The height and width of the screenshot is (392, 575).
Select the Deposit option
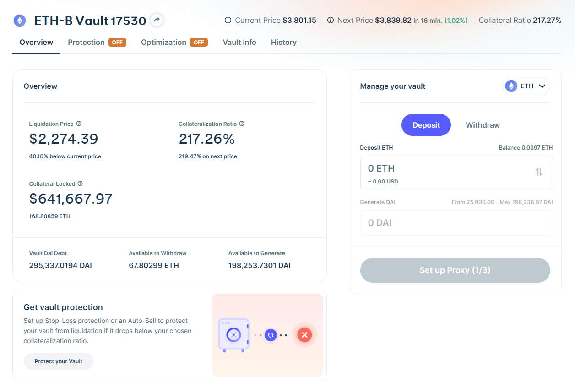(x=426, y=125)
